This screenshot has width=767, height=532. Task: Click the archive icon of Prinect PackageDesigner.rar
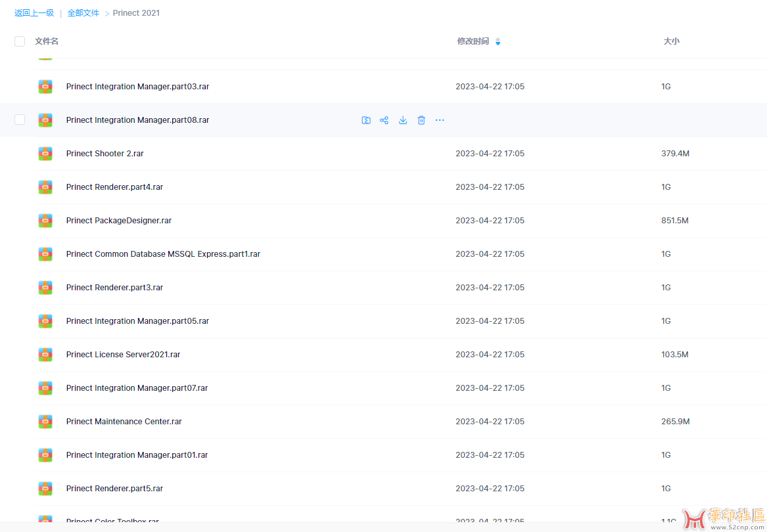click(45, 221)
